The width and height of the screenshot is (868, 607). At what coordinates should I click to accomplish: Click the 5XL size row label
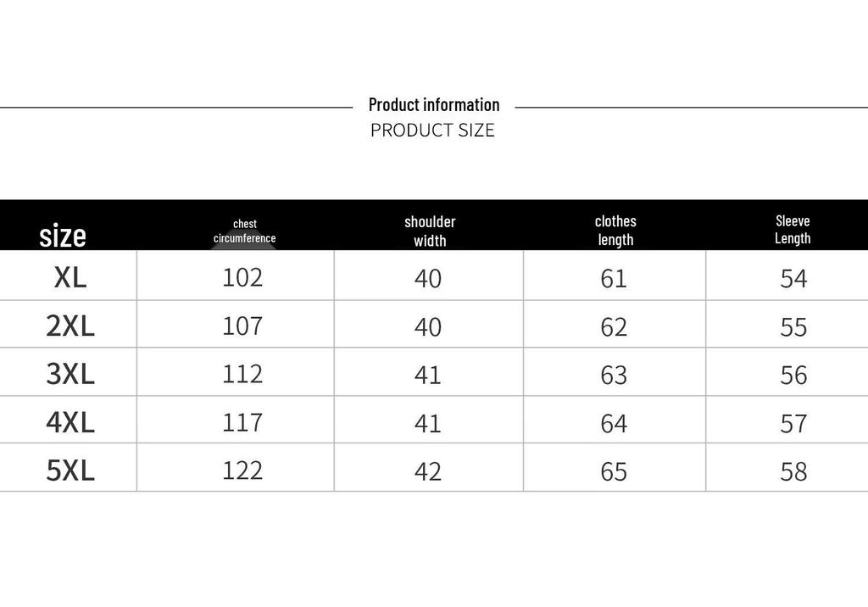[70, 471]
